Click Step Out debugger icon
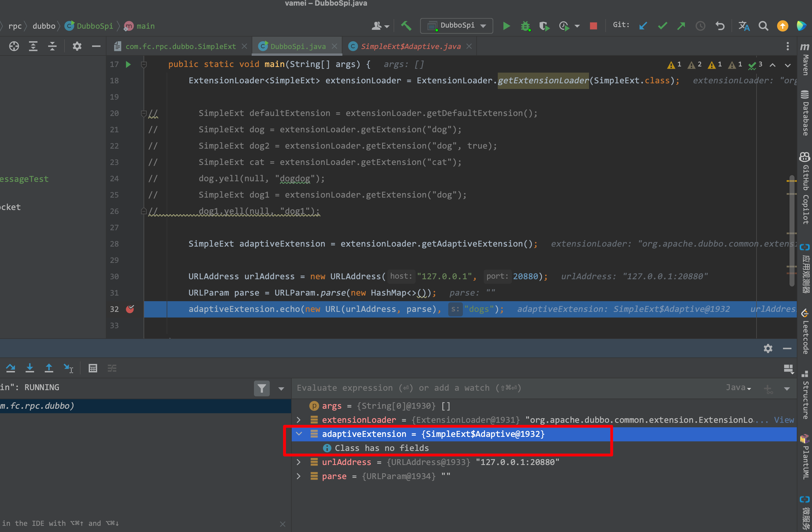 click(49, 368)
